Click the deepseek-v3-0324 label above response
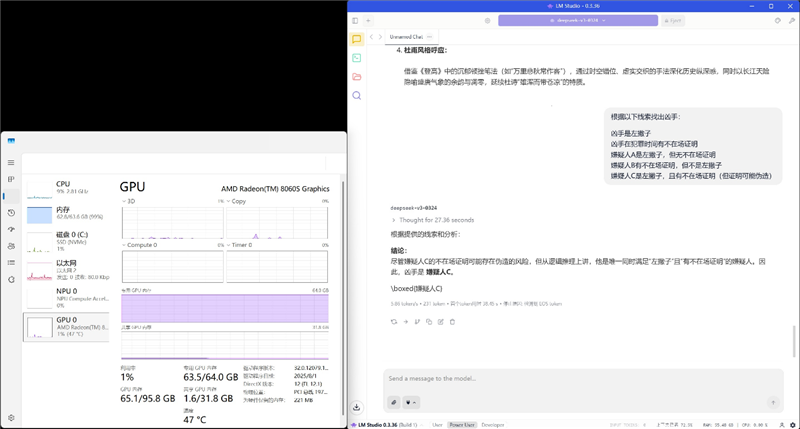This screenshot has width=800, height=429. point(413,208)
